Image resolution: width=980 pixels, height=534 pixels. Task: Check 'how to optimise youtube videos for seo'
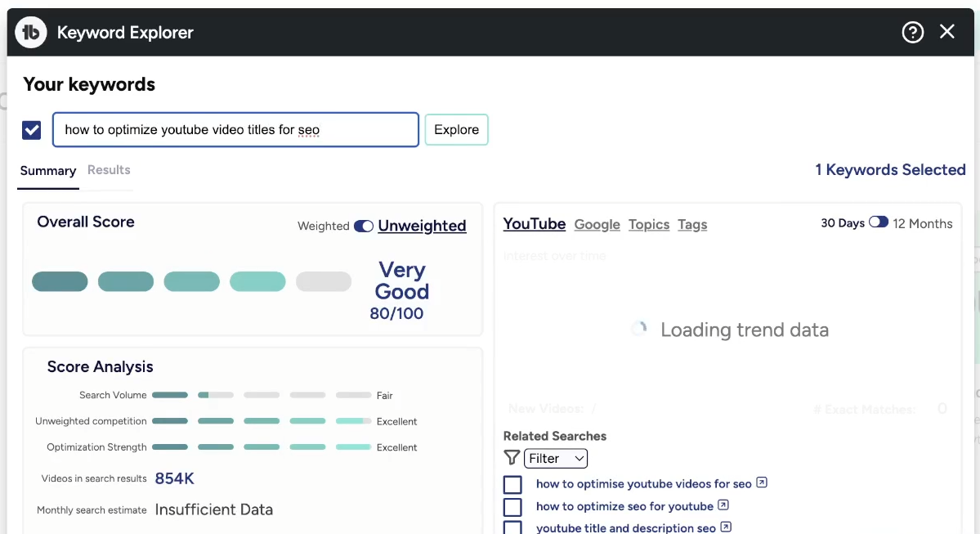point(512,485)
